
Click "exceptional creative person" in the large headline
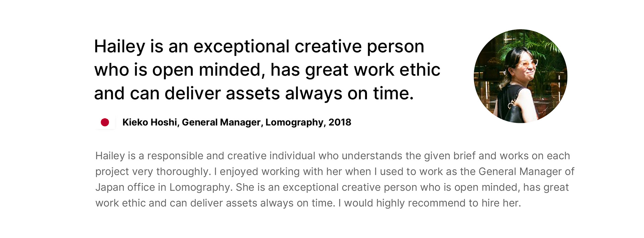point(309,46)
